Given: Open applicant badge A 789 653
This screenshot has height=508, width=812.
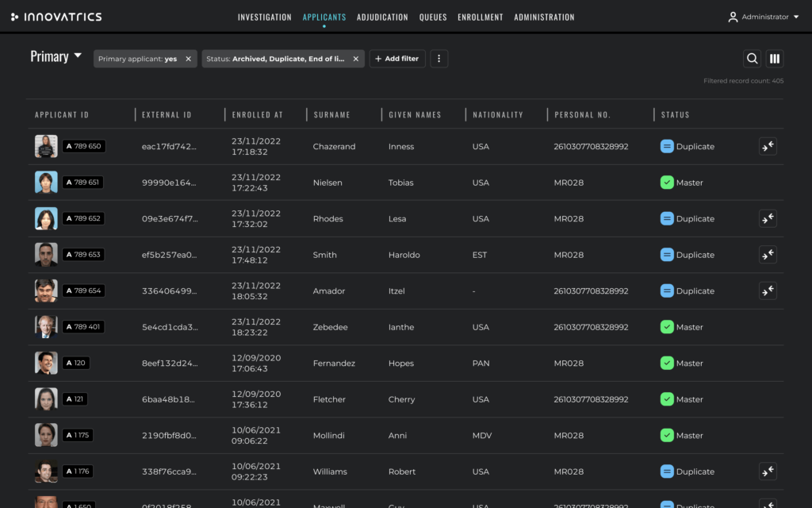Looking at the screenshot, I should pyautogui.click(x=83, y=255).
